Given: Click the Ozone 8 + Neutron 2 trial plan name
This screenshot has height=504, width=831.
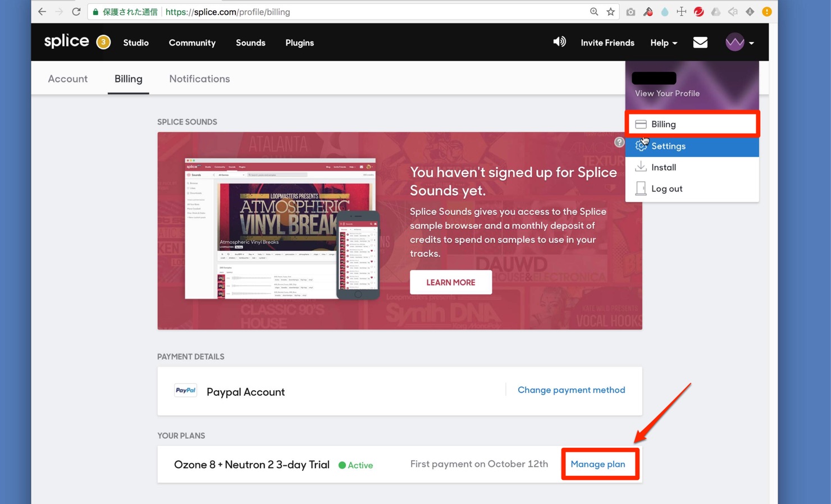Looking at the screenshot, I should pyautogui.click(x=252, y=465).
